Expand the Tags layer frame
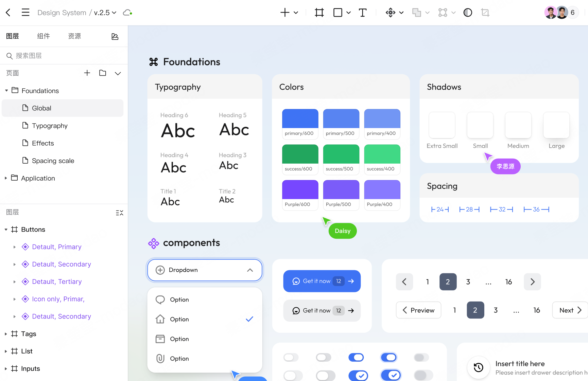 click(x=6, y=334)
